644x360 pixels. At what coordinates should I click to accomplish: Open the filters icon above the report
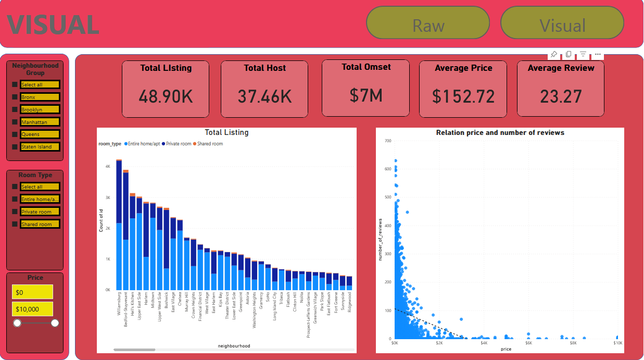pyautogui.click(x=583, y=54)
